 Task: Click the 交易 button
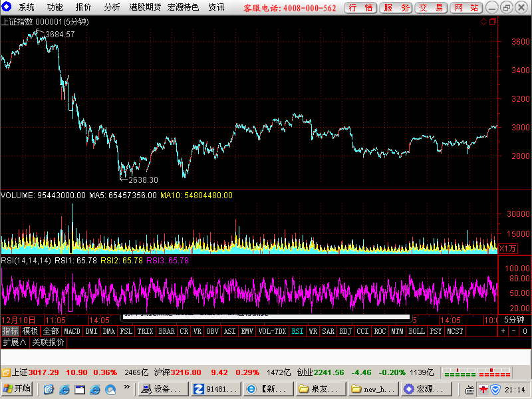click(431, 7)
